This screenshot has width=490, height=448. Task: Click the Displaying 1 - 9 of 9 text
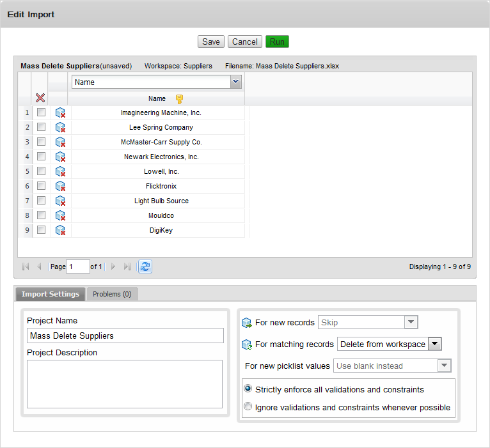pyautogui.click(x=440, y=266)
